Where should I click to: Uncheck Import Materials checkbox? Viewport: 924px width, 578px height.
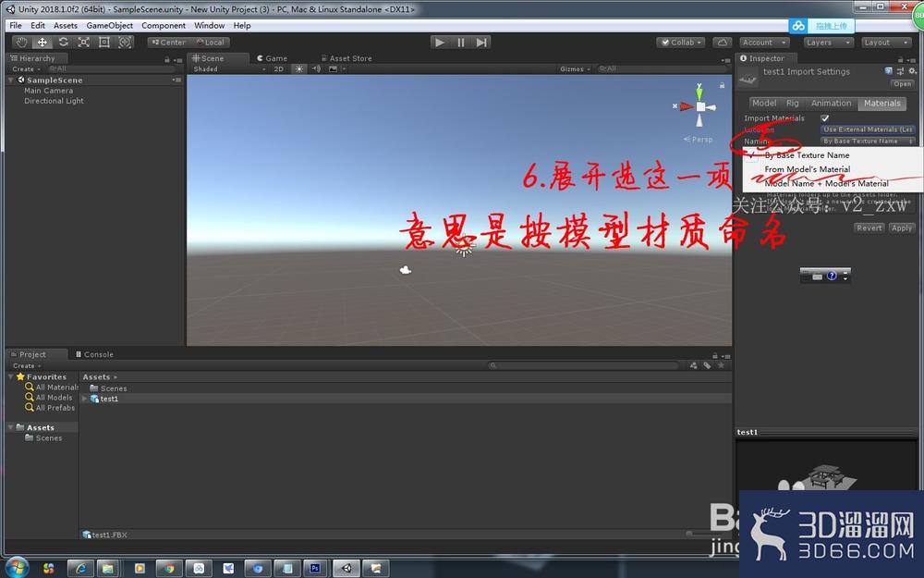pyautogui.click(x=825, y=118)
